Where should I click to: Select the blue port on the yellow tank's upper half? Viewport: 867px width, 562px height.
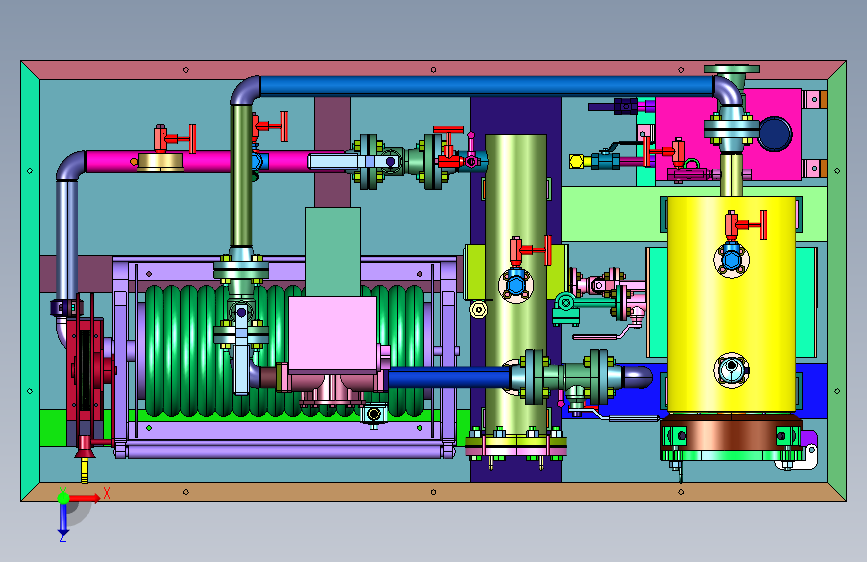tap(731, 259)
